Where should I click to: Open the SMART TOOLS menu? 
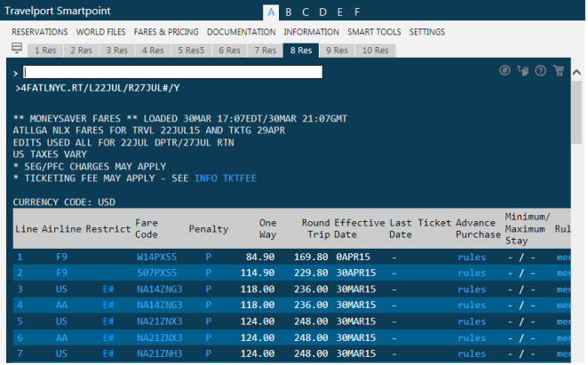[x=374, y=32]
